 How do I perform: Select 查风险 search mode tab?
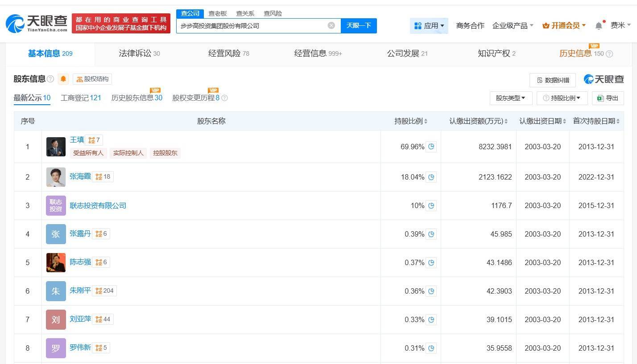pos(273,13)
